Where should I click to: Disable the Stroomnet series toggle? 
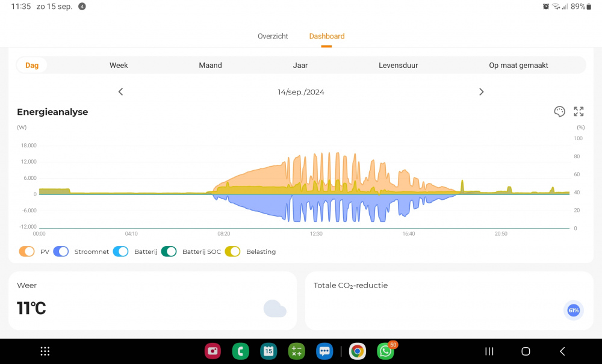point(61,251)
